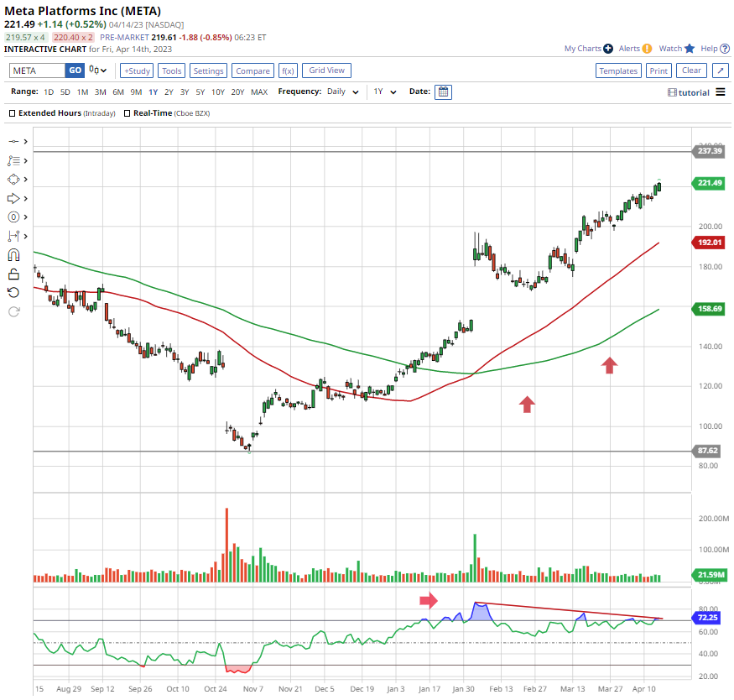Toggle the magnet snap tool
This screenshot has height=700, width=734.
click(13, 255)
